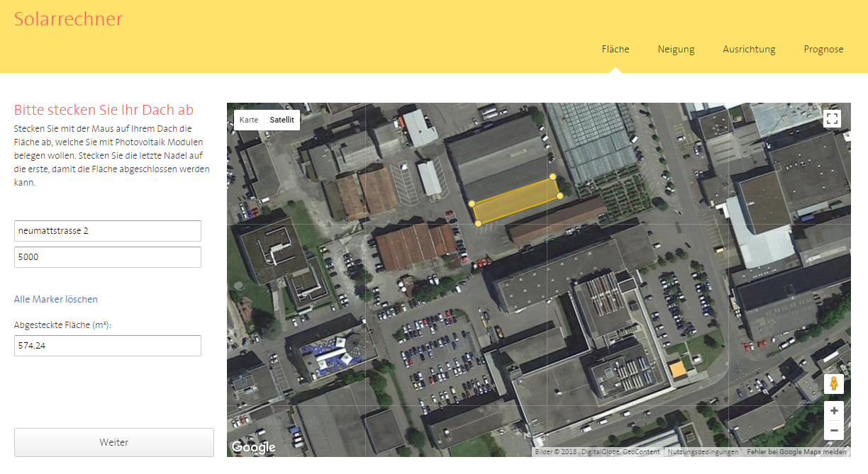868x474 pixels.
Task: Click the postal code field with 5000
Action: click(108, 257)
